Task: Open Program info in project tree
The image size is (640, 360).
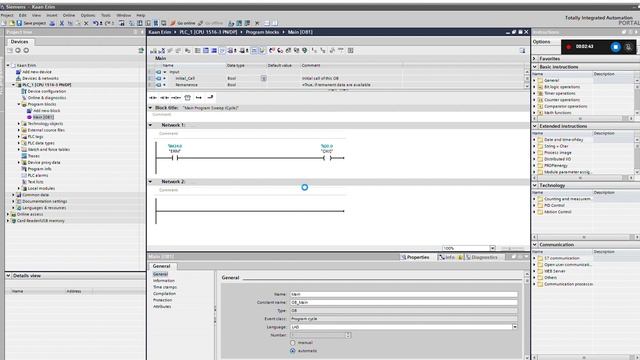Action: [39, 169]
